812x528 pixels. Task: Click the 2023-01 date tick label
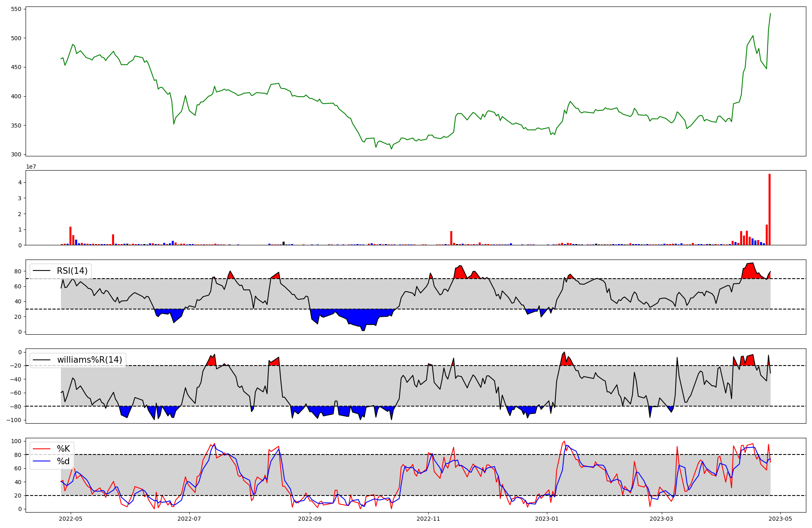(547, 519)
